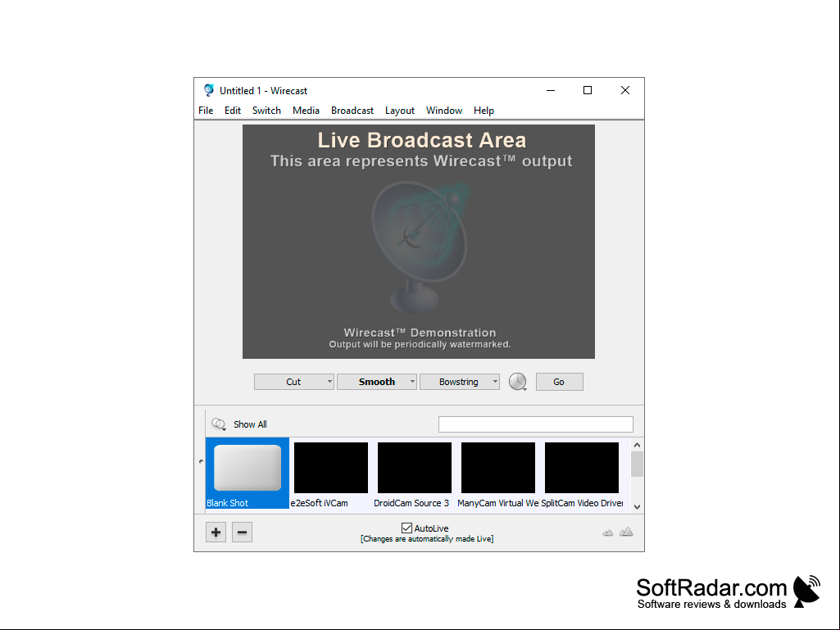The image size is (840, 630).
Task: Open the Bowstring transition dropdown arrow
Action: (495, 382)
